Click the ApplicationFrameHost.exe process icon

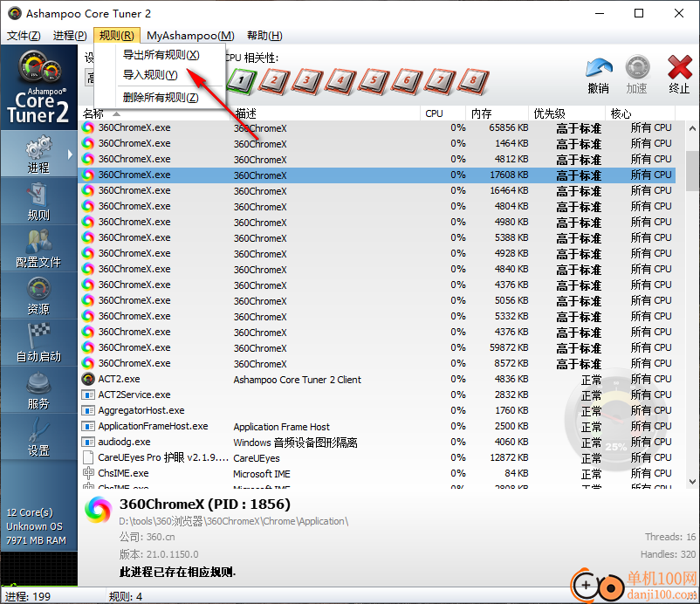[88, 426]
